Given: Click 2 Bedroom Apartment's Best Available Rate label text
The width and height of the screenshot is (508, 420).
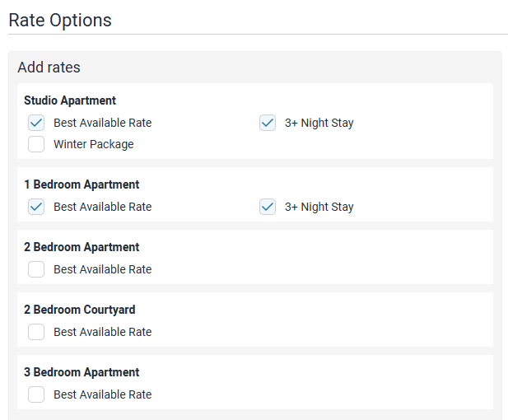Looking at the screenshot, I should (x=102, y=269).
